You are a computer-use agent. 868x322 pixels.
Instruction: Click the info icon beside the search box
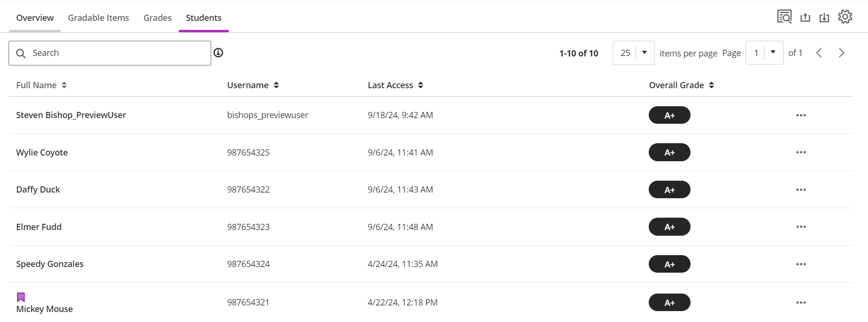[218, 53]
